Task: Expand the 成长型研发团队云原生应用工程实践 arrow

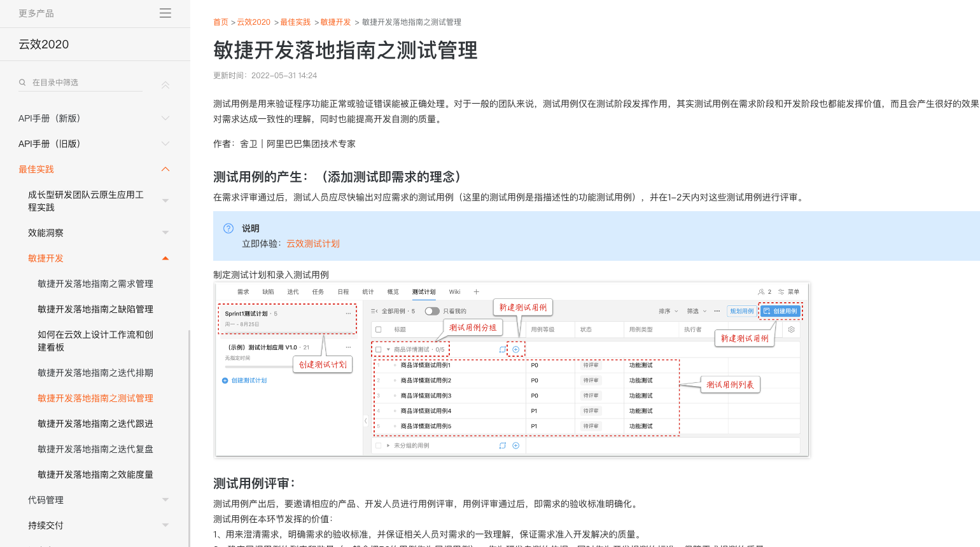Action: tap(165, 201)
